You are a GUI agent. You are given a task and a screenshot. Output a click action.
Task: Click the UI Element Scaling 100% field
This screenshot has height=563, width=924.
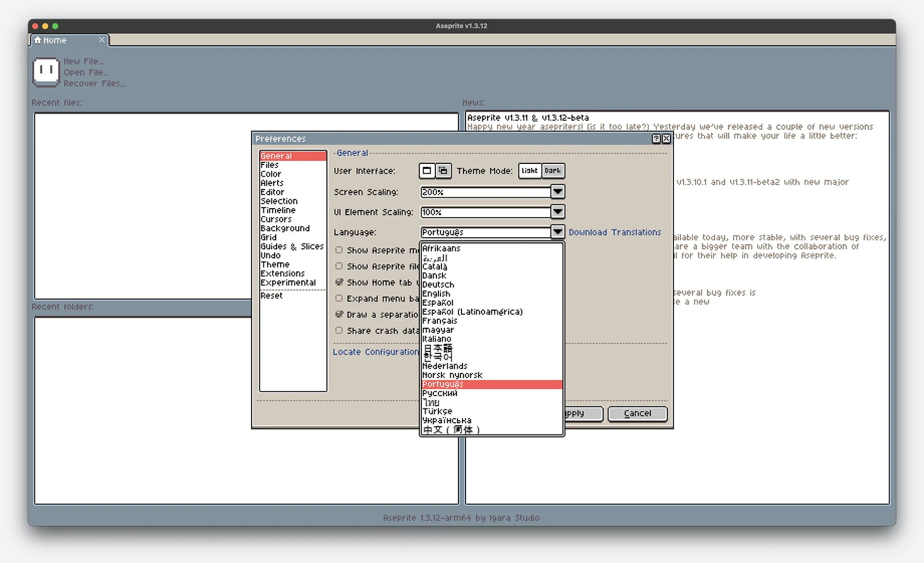(486, 212)
